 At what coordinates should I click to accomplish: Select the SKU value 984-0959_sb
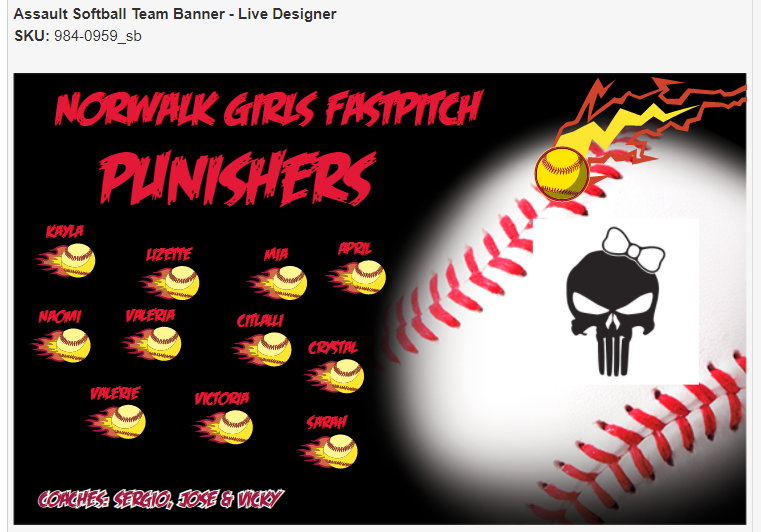click(98, 36)
